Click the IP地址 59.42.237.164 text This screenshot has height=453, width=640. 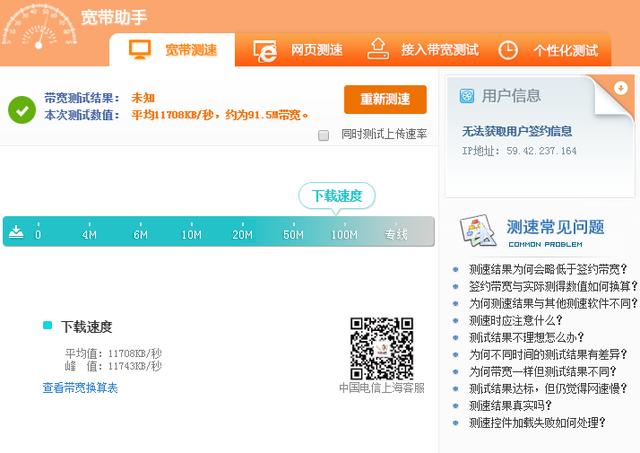(519, 151)
